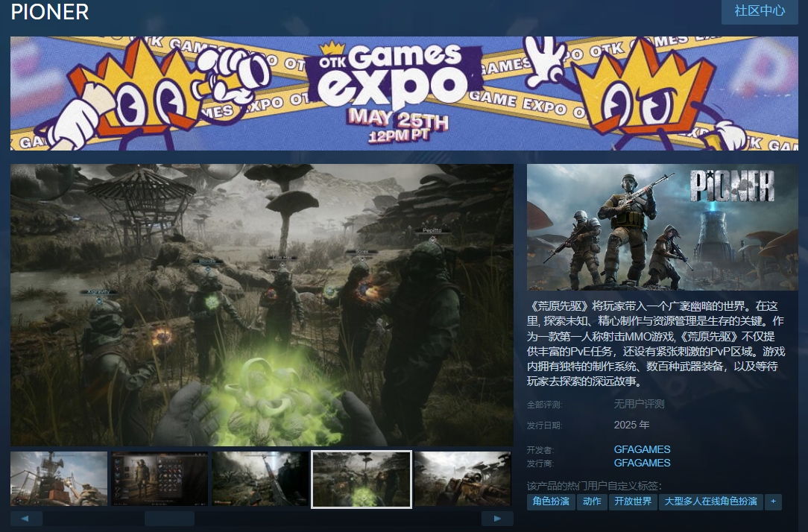Viewport: 808px width, 532px height.
Task: Click the 全部评测 label
Action: click(544, 405)
